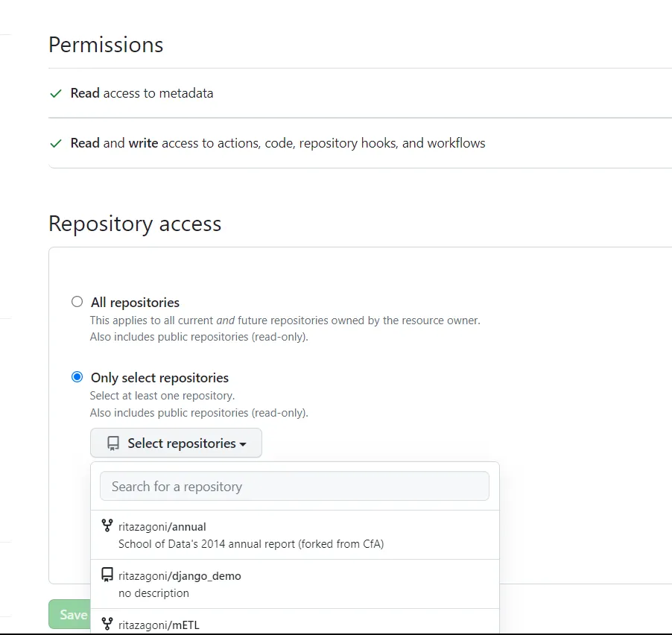672x635 pixels.
Task: Focus the Search for a repository field
Action: pos(294,486)
